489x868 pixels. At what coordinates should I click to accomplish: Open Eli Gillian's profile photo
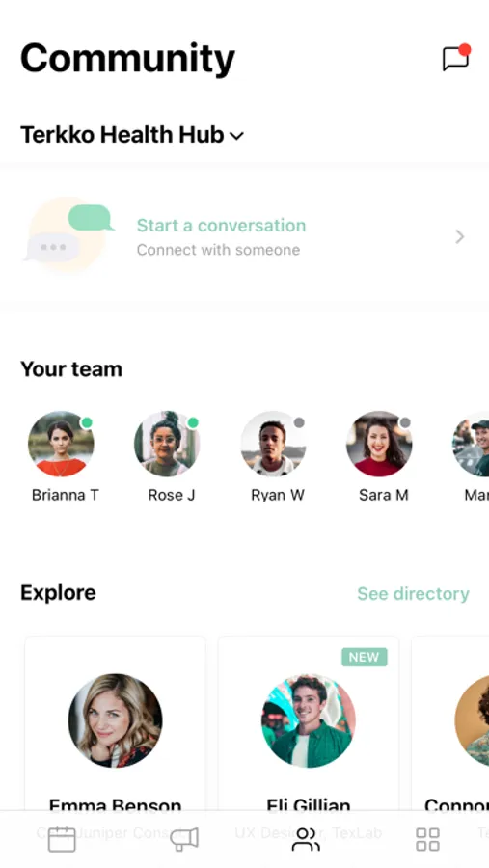click(x=309, y=720)
